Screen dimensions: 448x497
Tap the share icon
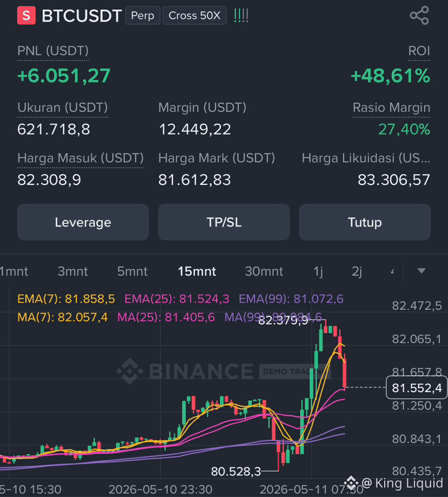pyautogui.click(x=419, y=15)
